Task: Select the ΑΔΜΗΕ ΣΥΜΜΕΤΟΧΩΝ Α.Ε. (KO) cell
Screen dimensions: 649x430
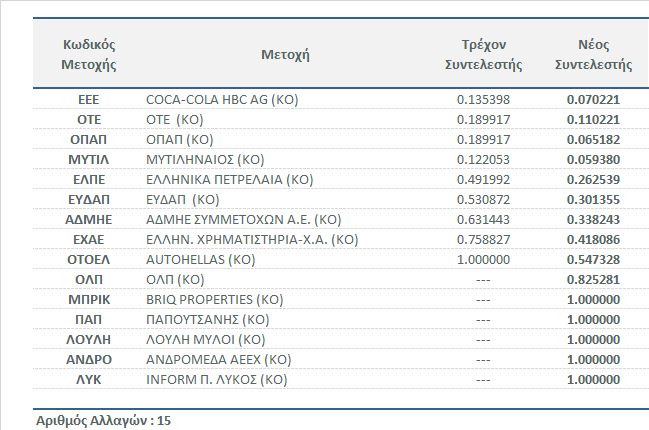Action: (x=244, y=220)
